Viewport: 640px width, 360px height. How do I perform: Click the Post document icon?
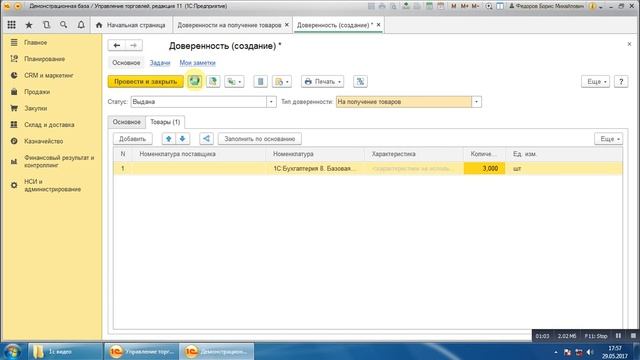click(213, 81)
